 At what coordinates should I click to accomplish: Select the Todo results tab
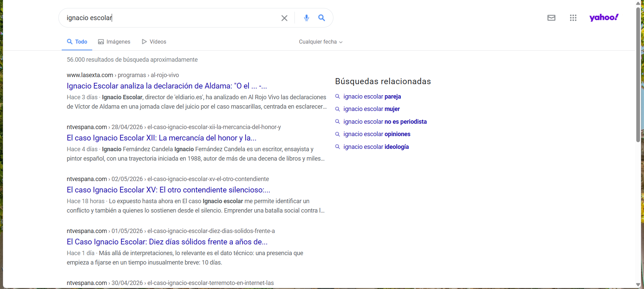point(77,42)
